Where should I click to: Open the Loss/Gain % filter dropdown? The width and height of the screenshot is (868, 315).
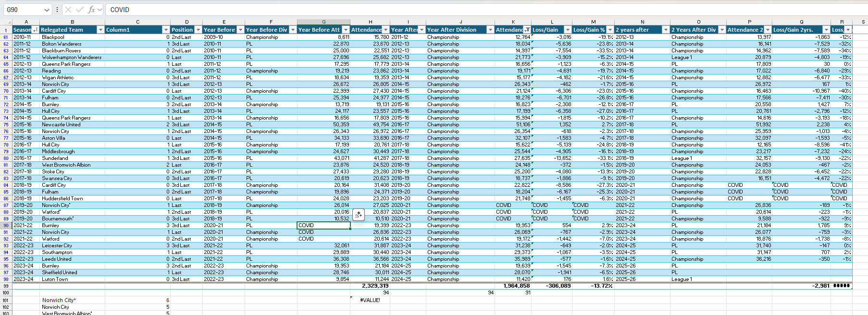[x=610, y=30]
